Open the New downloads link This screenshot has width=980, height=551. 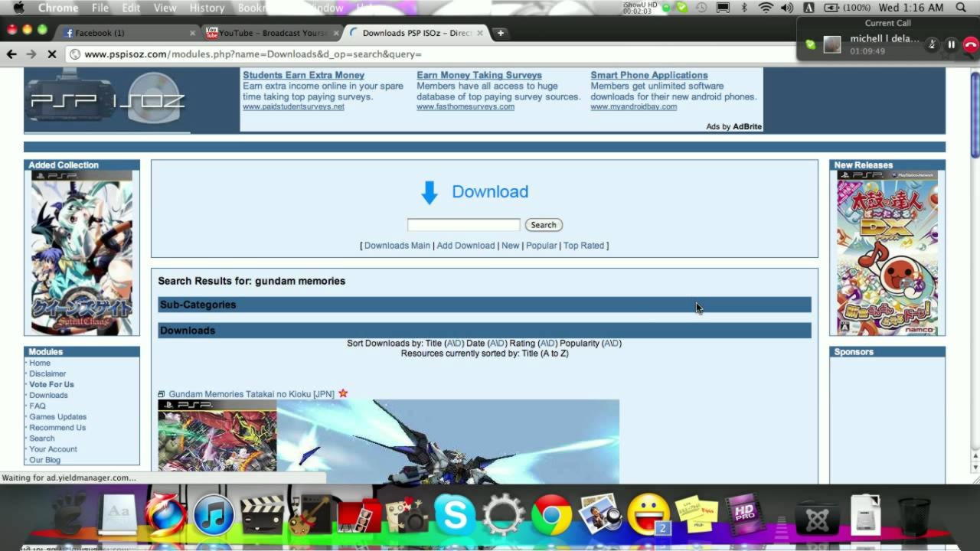point(511,246)
